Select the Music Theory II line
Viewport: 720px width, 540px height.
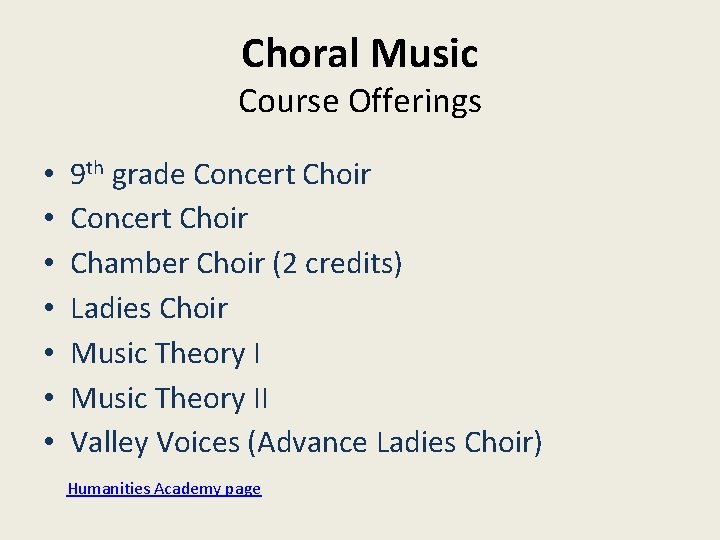pyautogui.click(x=170, y=399)
